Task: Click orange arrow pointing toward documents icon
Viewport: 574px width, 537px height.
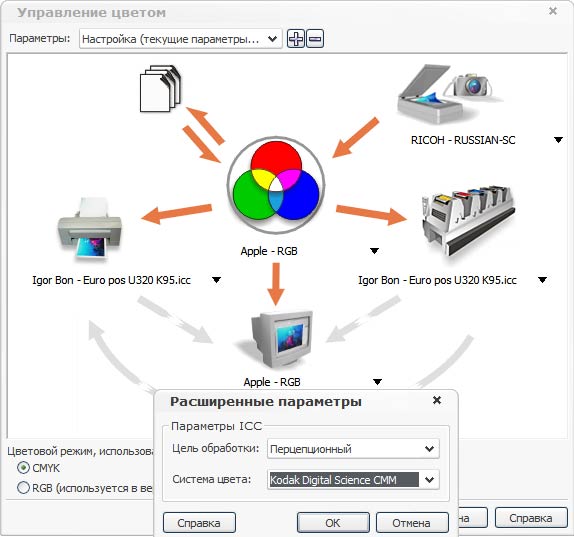Action: [205, 125]
